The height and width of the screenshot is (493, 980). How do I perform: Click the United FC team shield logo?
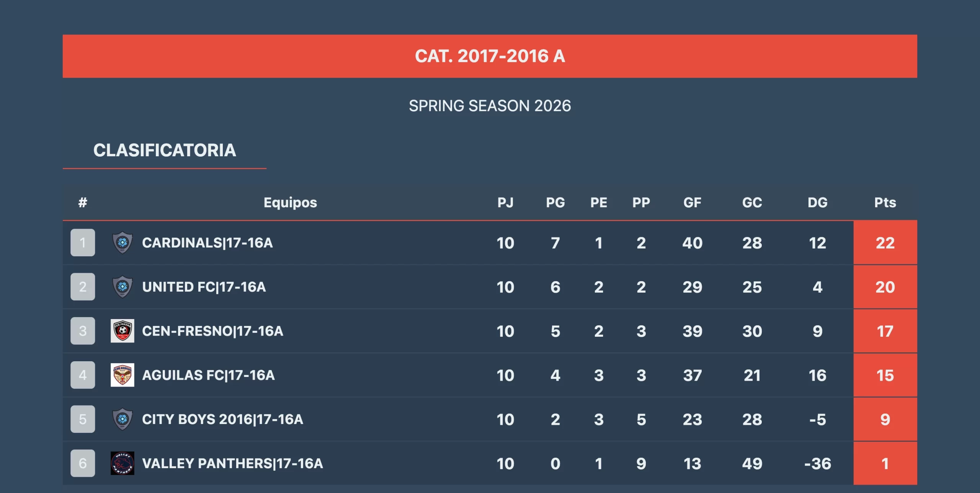pyautogui.click(x=122, y=287)
